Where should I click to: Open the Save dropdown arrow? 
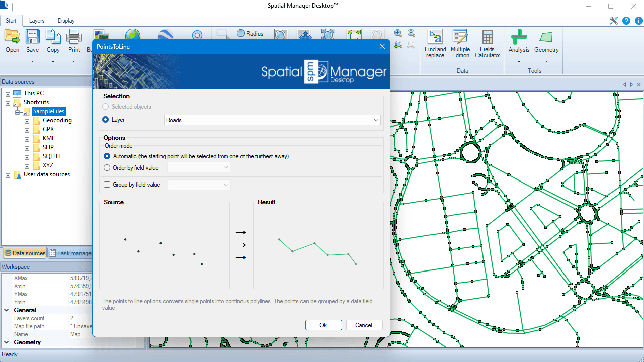point(32,62)
